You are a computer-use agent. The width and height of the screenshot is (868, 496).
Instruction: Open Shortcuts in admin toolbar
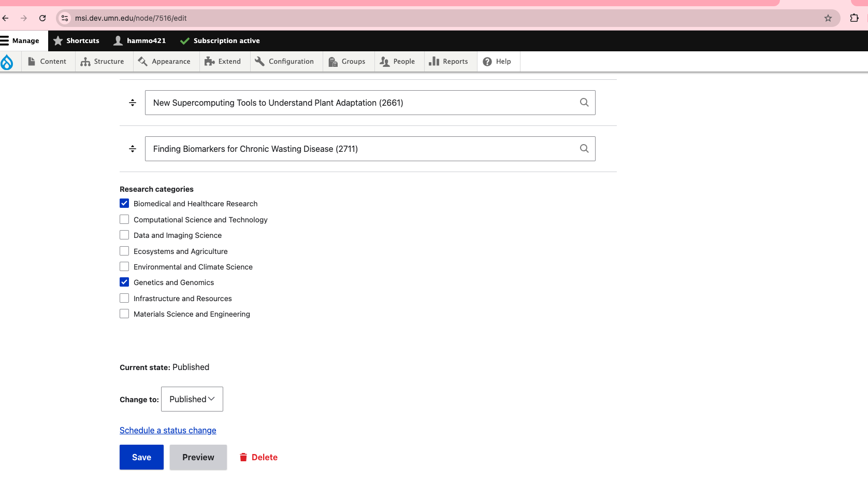[x=77, y=40]
